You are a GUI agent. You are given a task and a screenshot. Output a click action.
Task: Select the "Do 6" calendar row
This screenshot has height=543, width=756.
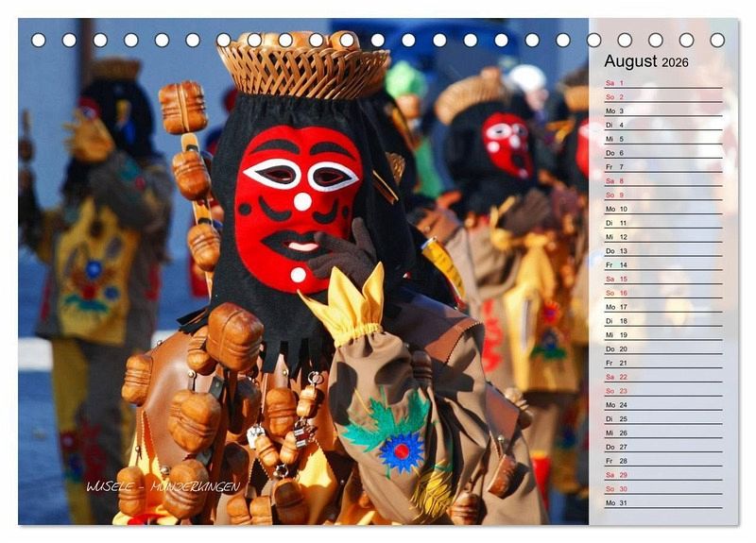pos(663,153)
